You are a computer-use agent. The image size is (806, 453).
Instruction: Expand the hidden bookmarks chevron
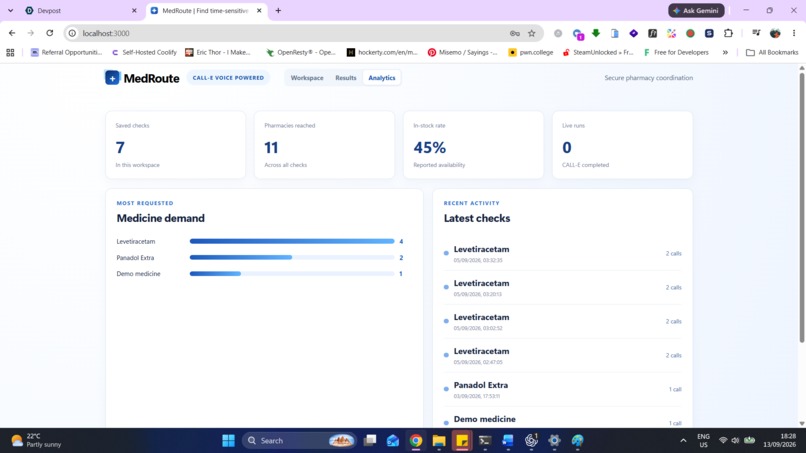[x=725, y=52]
